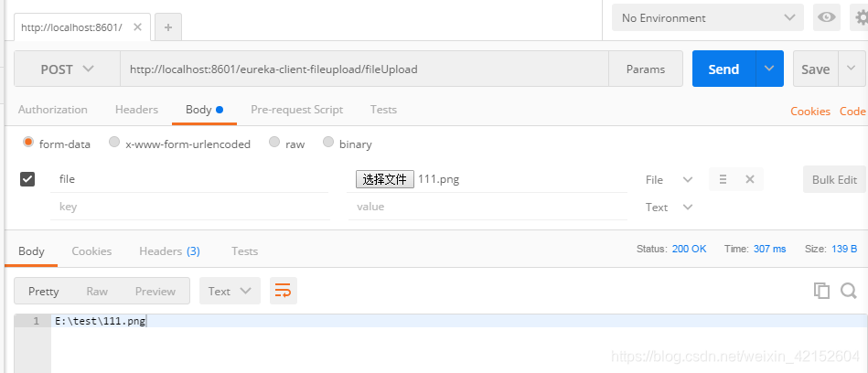Image resolution: width=868 pixels, height=373 pixels.
Task: Switch to the Pre-request Script tab
Action: coord(296,110)
